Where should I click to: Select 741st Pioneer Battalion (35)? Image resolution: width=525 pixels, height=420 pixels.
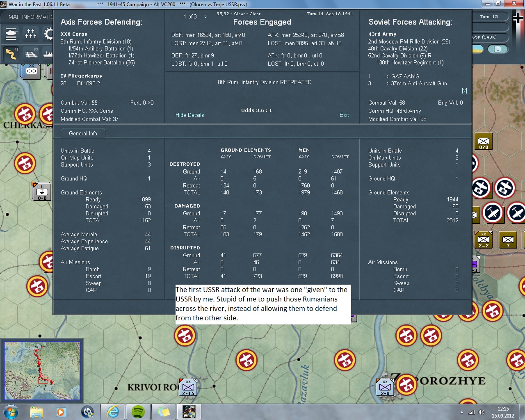[102, 63]
